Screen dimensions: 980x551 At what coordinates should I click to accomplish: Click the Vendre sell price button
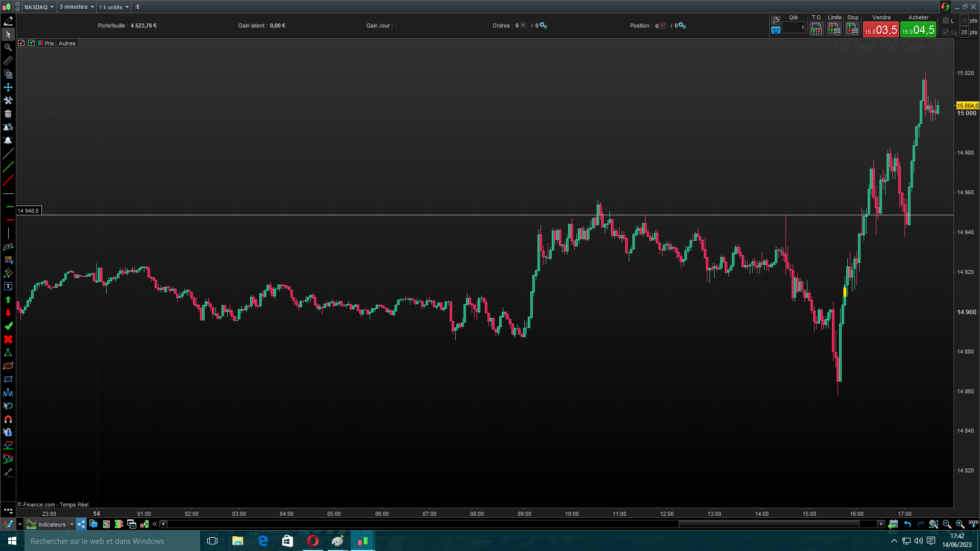click(880, 30)
